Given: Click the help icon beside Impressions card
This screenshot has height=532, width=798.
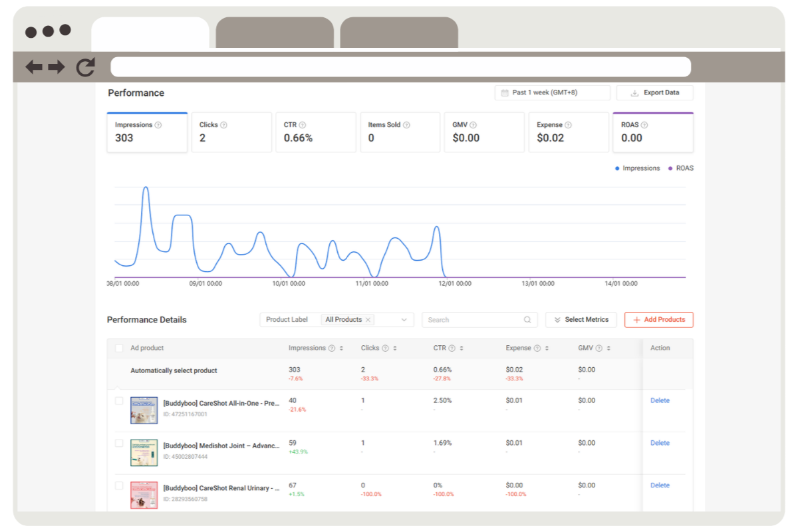Looking at the screenshot, I should (x=158, y=125).
